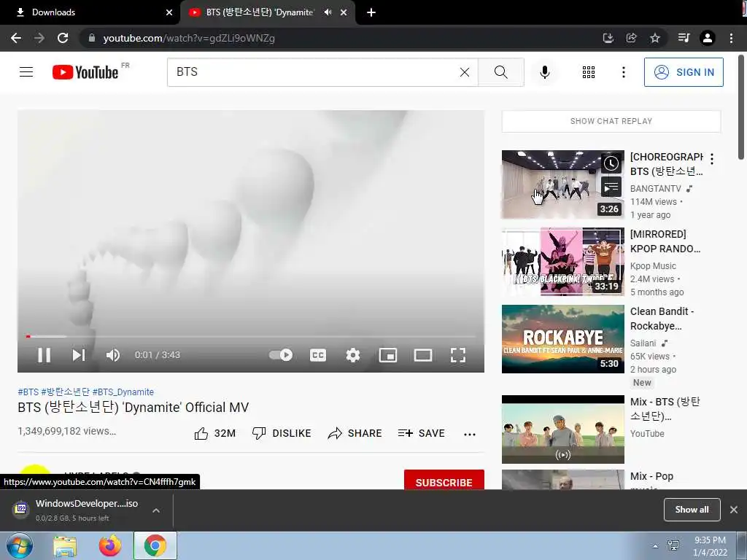The height and width of the screenshot is (560, 747).
Task: Toggle the autoplay switch in player
Action: click(x=281, y=355)
